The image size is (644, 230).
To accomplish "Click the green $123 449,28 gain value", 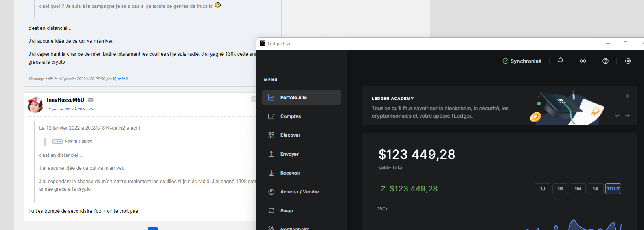I will tap(414, 189).
